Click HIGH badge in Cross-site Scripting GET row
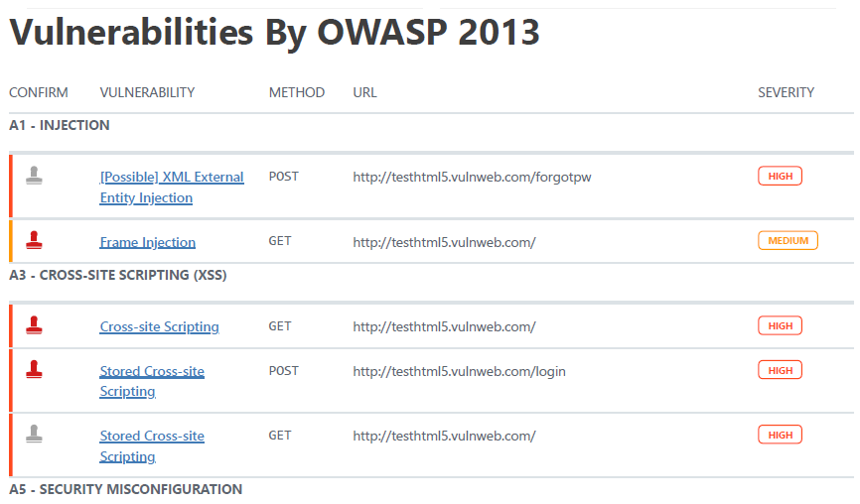Image resolution: width=860 pixels, height=504 pixels. pyautogui.click(x=780, y=326)
